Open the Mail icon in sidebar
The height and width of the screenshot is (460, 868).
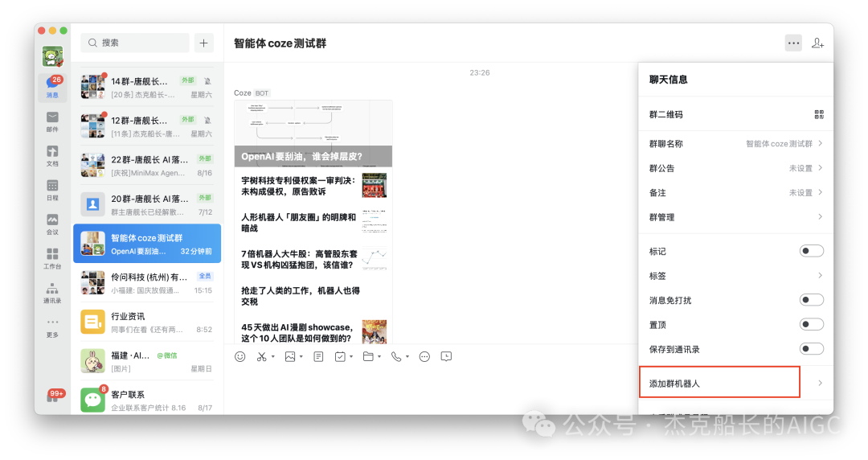coord(52,121)
